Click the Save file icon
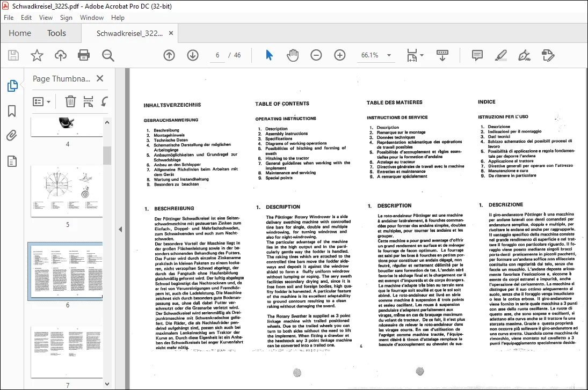The height and width of the screenshot is (390, 588). click(x=13, y=55)
